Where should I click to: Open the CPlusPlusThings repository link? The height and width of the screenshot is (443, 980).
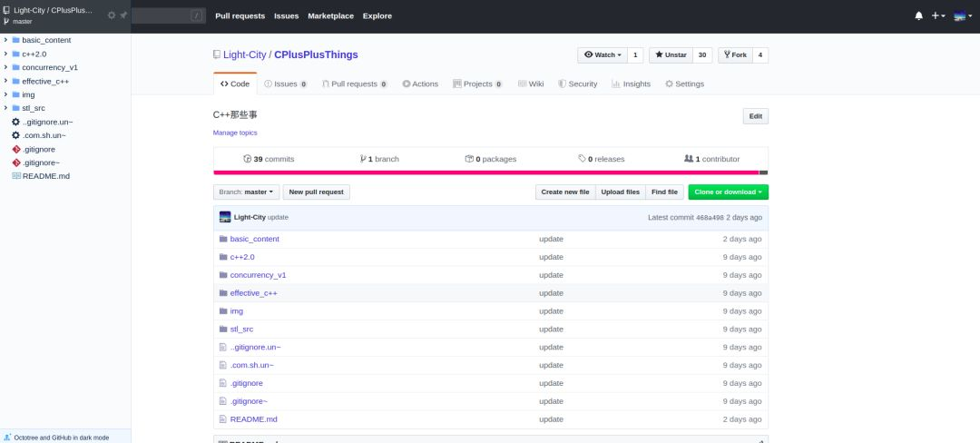pyautogui.click(x=317, y=55)
